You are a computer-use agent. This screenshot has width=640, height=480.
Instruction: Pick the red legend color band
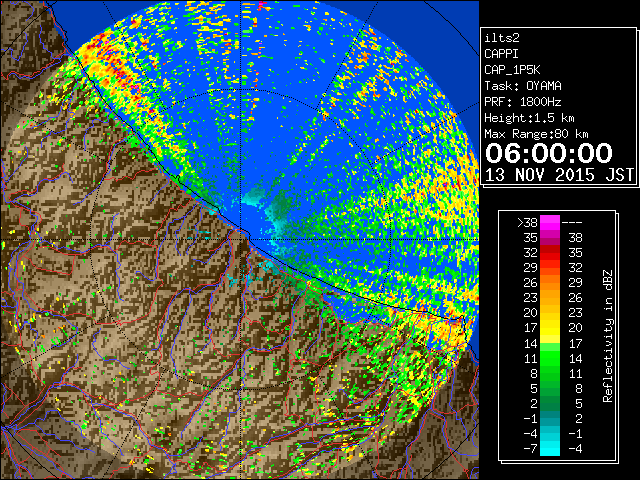(550, 253)
